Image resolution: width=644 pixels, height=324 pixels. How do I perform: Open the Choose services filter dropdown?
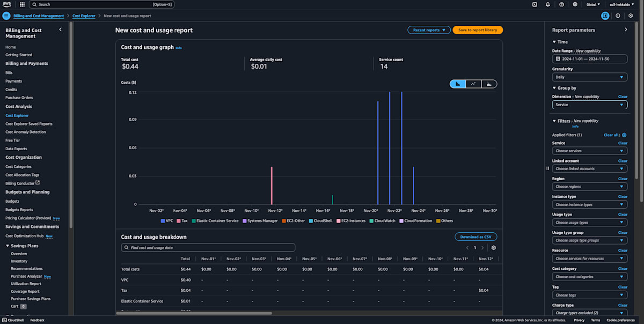590,151
